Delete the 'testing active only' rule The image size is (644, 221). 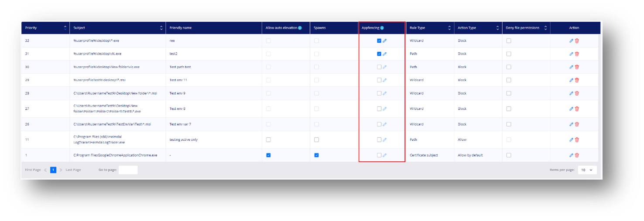[x=577, y=140]
